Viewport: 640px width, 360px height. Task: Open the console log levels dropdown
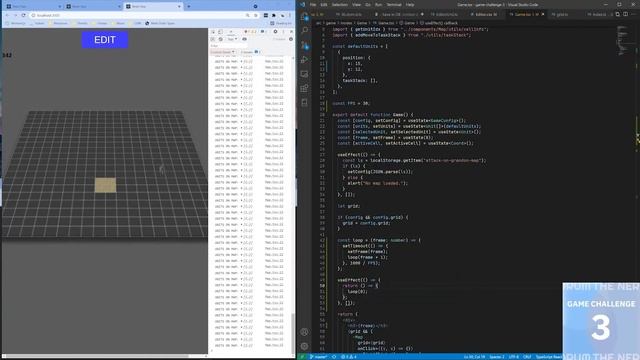(223, 52)
